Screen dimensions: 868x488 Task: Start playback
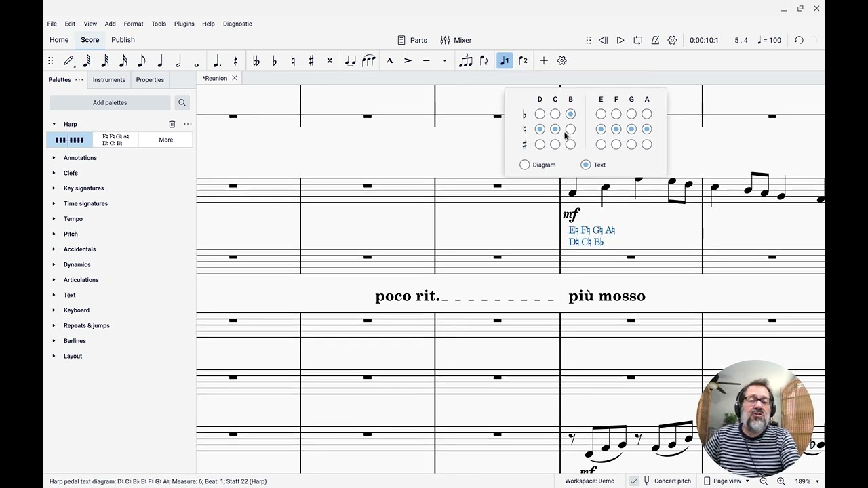coord(620,40)
